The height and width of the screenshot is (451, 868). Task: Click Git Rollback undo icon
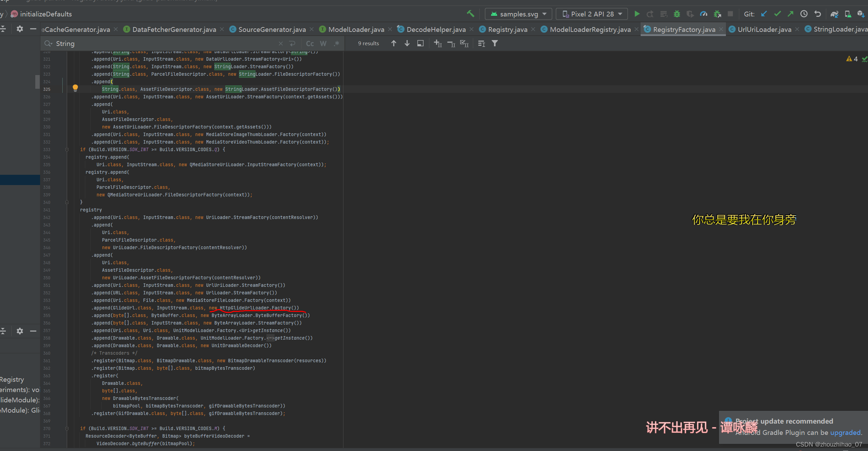point(818,14)
